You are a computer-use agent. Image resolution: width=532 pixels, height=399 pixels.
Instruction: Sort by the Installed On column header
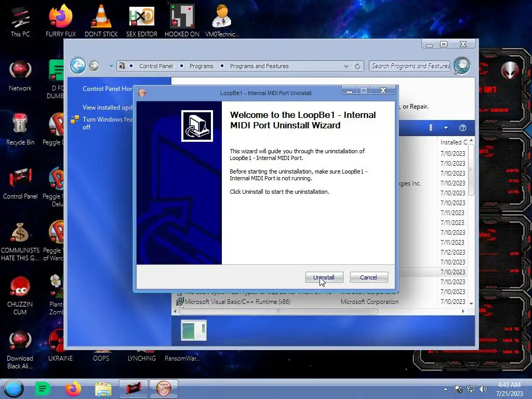[x=454, y=142]
